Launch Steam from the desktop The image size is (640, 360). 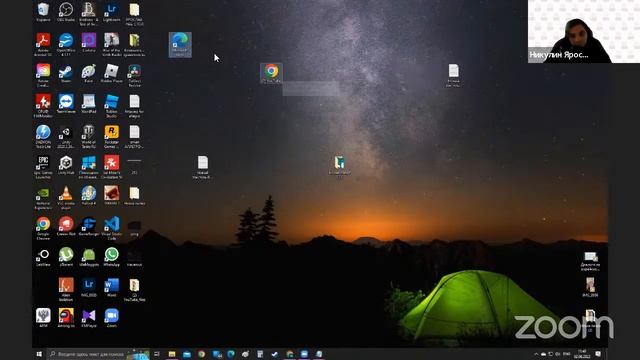coord(66,73)
